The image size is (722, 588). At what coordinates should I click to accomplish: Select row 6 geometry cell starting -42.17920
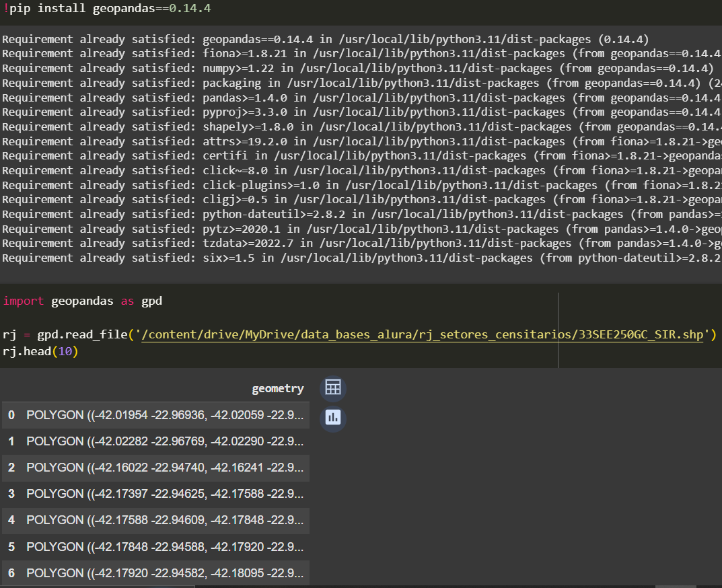point(165,573)
